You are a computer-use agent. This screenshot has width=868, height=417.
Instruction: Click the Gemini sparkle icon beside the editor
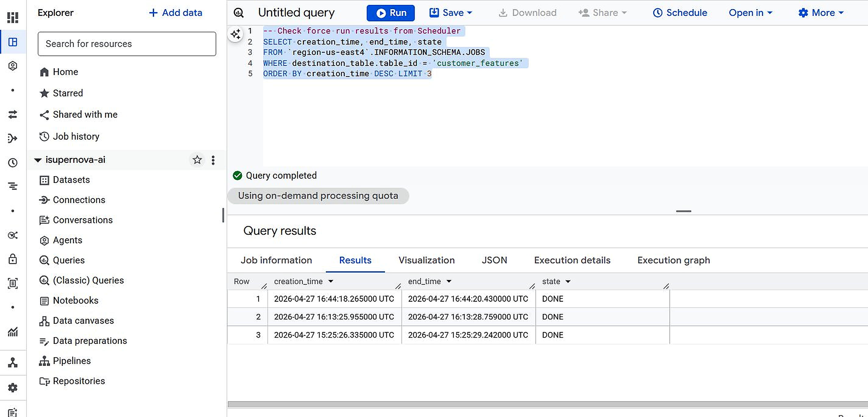coord(235,34)
